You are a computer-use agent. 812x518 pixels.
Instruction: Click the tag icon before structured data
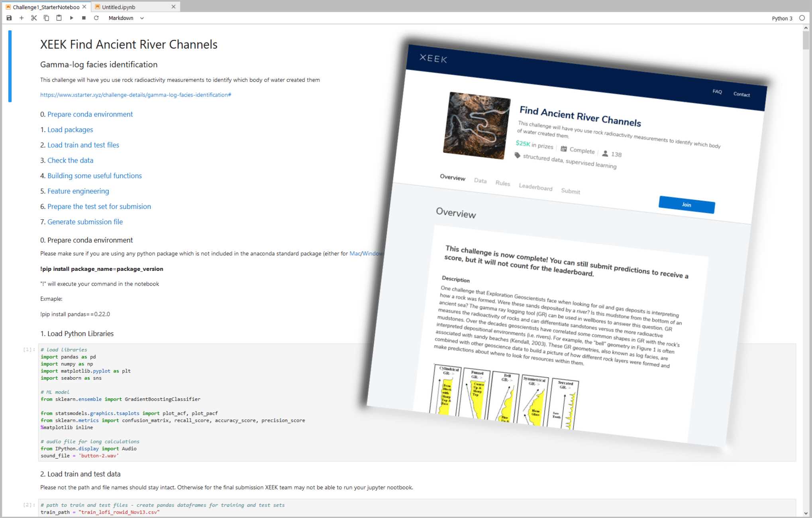coord(517,155)
